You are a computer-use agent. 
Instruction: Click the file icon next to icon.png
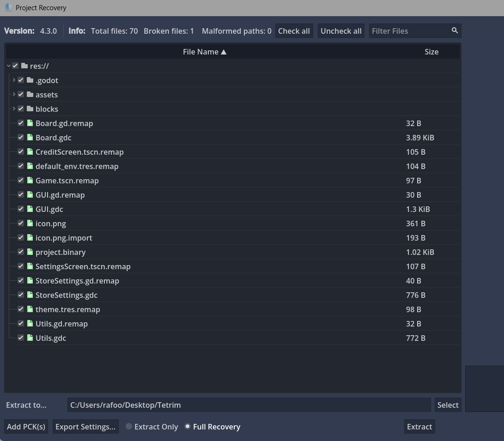coord(30,224)
